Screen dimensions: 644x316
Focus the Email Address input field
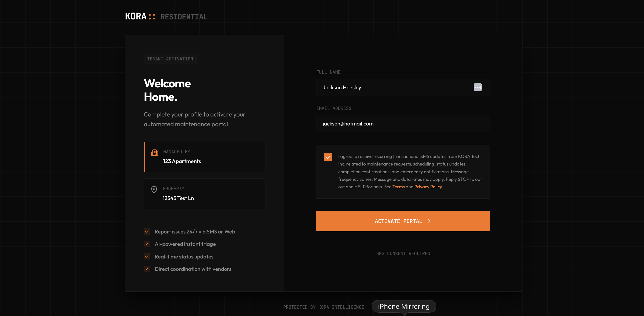click(x=403, y=124)
